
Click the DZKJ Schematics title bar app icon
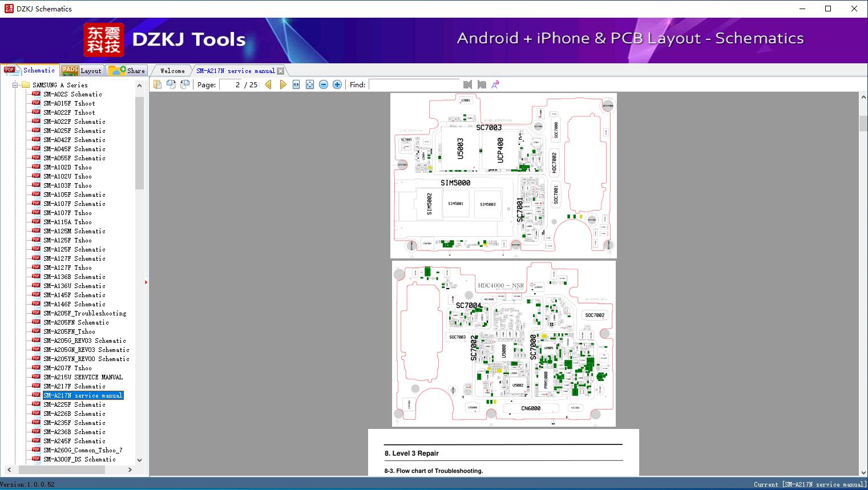pyautogui.click(x=9, y=9)
